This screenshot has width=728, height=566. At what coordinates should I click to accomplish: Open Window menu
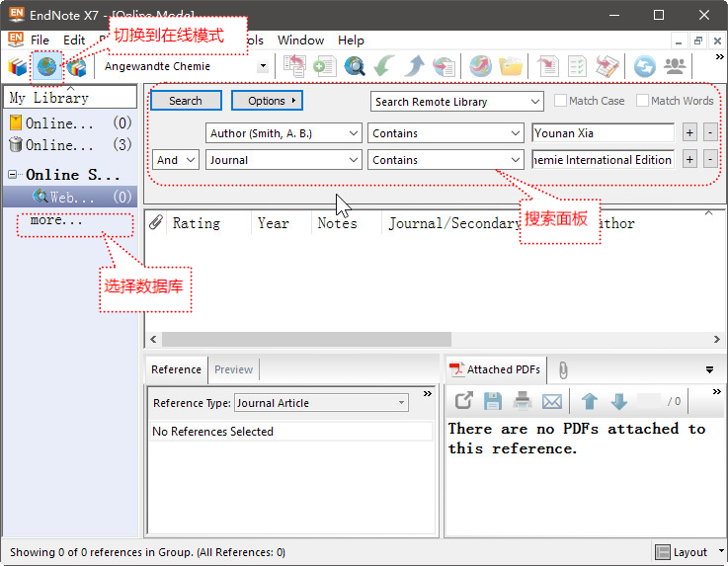click(301, 40)
